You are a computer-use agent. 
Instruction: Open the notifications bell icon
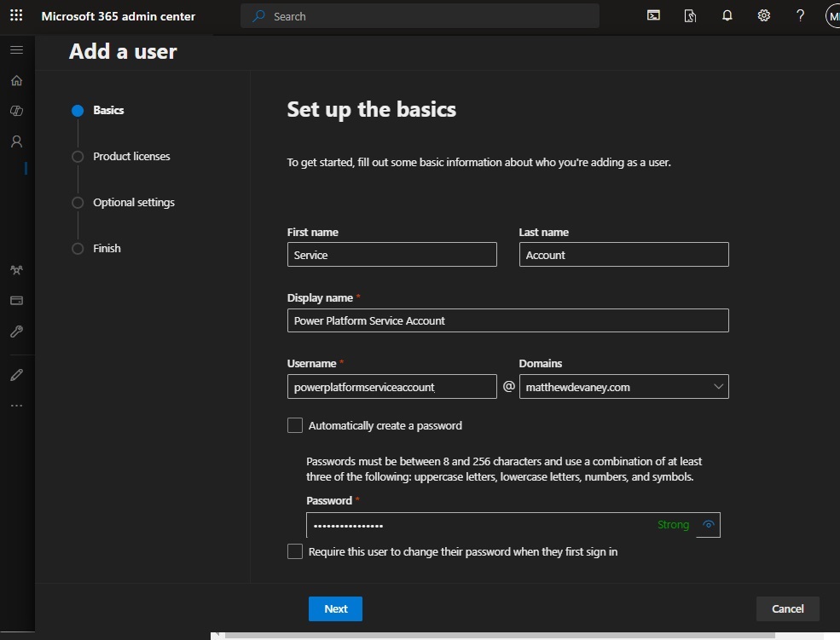pos(727,15)
